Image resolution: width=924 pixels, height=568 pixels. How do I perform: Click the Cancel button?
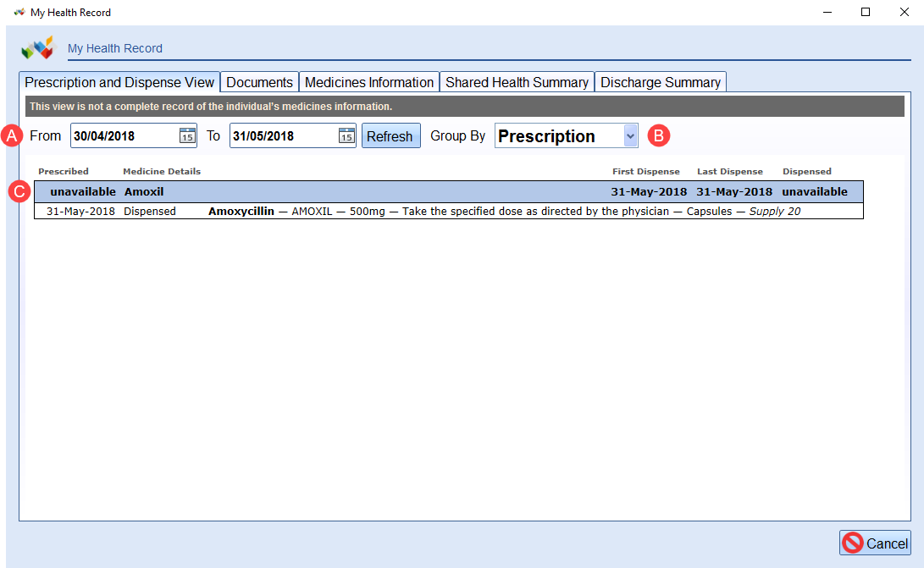881,543
